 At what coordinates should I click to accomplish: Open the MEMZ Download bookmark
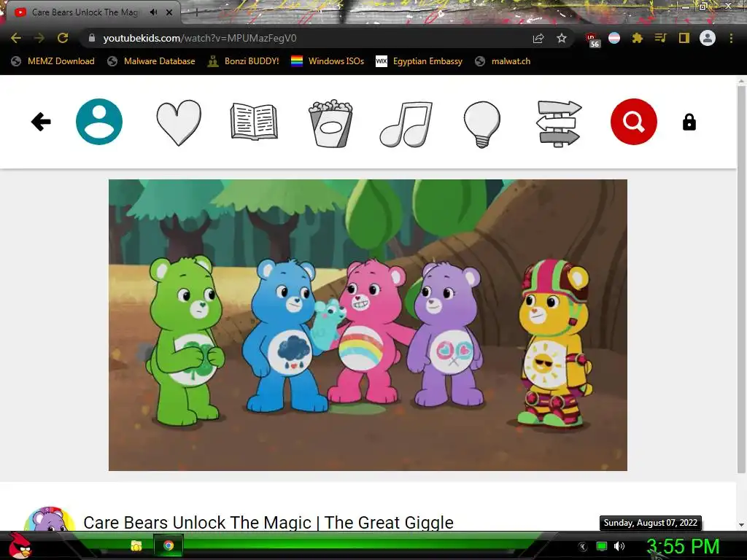(53, 61)
